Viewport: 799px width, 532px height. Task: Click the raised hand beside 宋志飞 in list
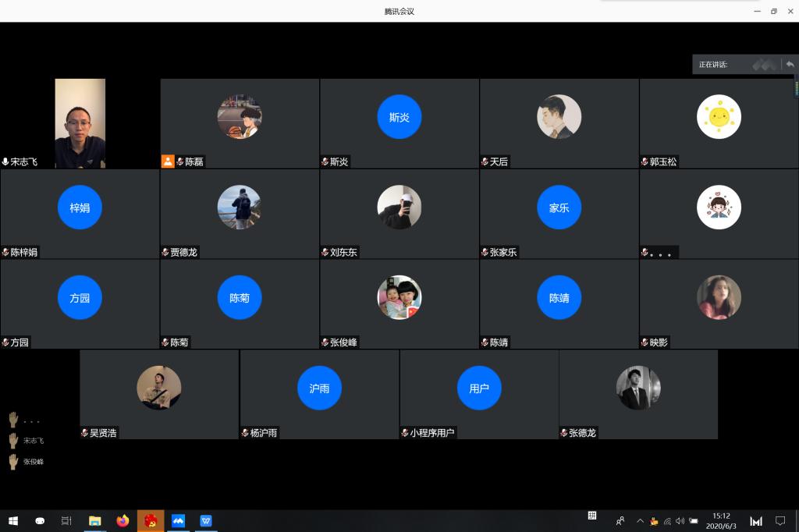(13, 441)
